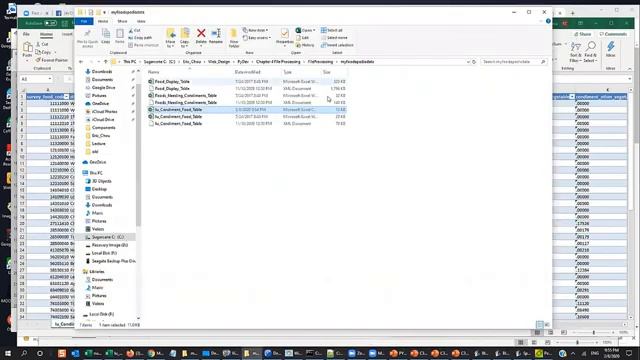This screenshot has width=640, height=360.
Task: Click Cut in the Explorer ribbon
Action: [x=134, y=31]
